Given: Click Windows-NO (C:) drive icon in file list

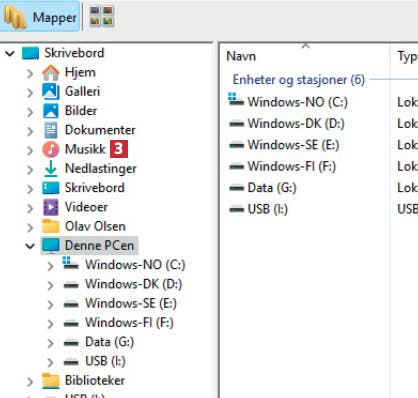Looking at the screenshot, I should coord(236,100).
